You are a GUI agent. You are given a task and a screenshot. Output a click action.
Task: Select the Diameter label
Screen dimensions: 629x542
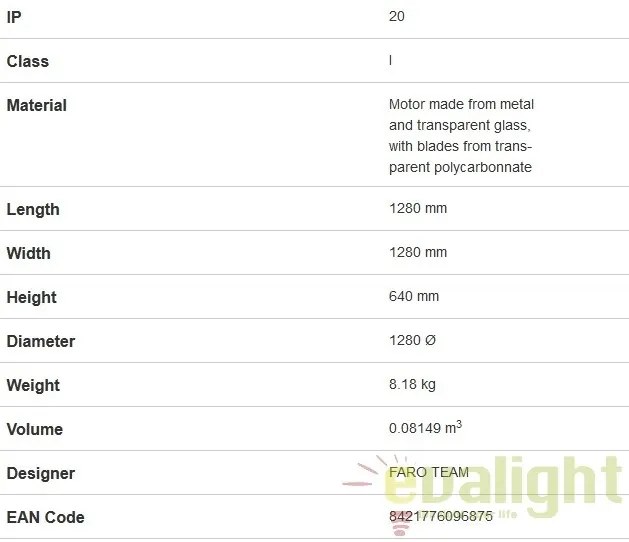[x=41, y=341]
